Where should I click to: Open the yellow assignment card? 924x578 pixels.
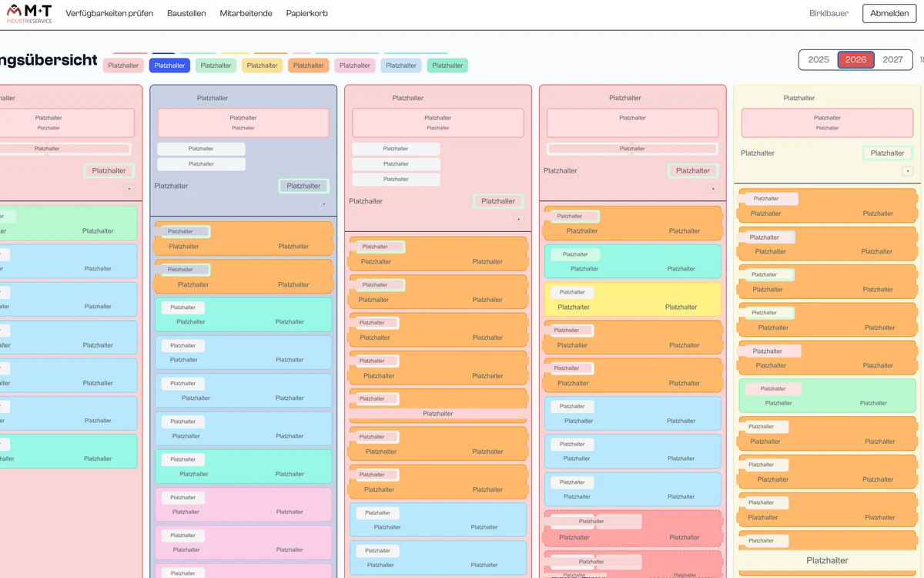(x=633, y=299)
